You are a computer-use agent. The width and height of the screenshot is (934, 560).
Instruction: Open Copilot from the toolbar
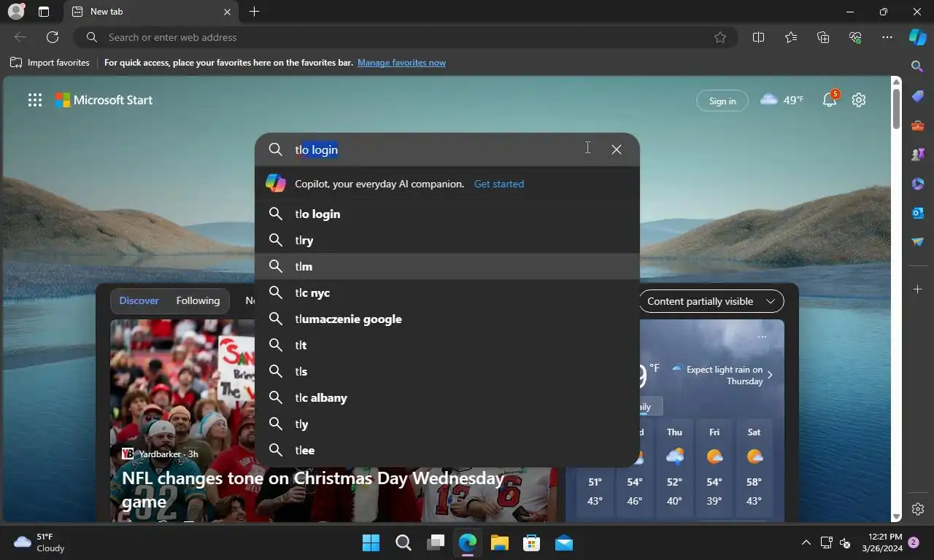pyautogui.click(x=918, y=37)
